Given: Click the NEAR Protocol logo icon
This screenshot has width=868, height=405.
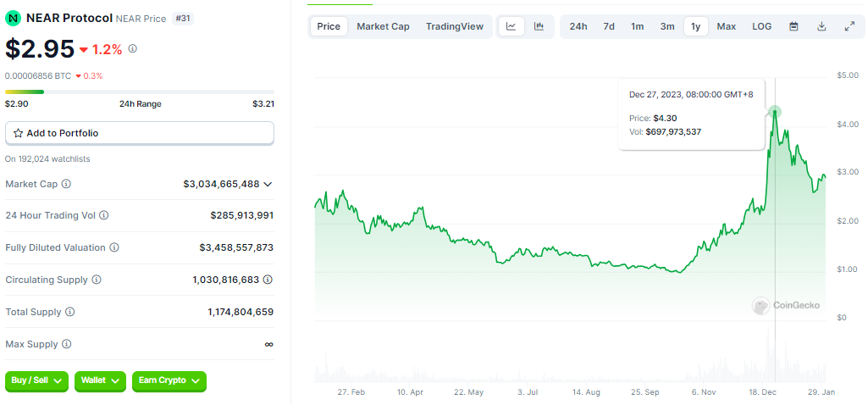Looking at the screenshot, I should point(12,19).
